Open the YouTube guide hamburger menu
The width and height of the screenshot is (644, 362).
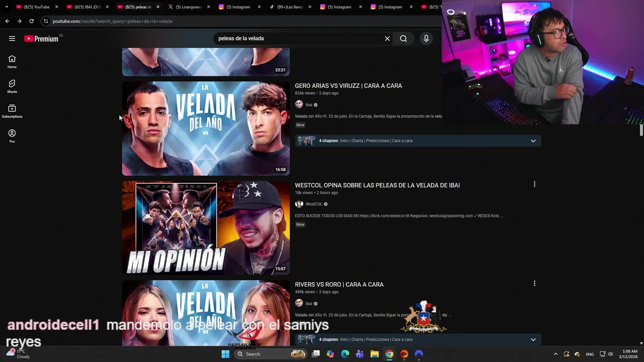click(12, 39)
